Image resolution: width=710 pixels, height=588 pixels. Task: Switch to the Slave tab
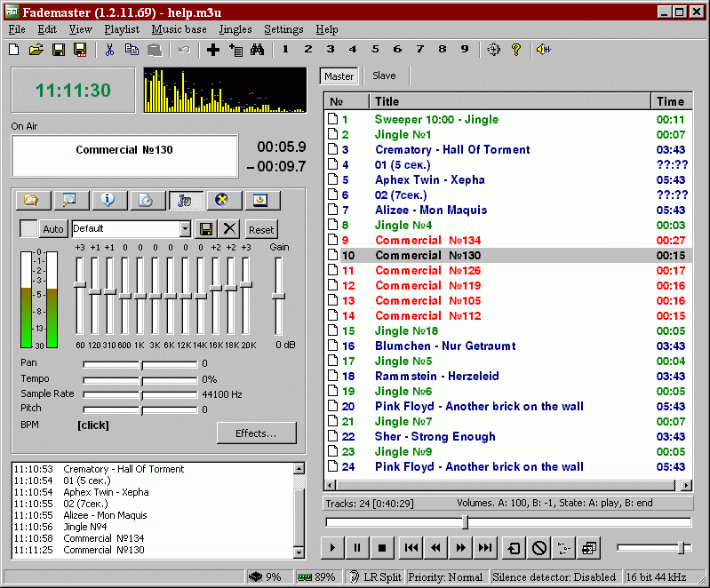tap(384, 75)
